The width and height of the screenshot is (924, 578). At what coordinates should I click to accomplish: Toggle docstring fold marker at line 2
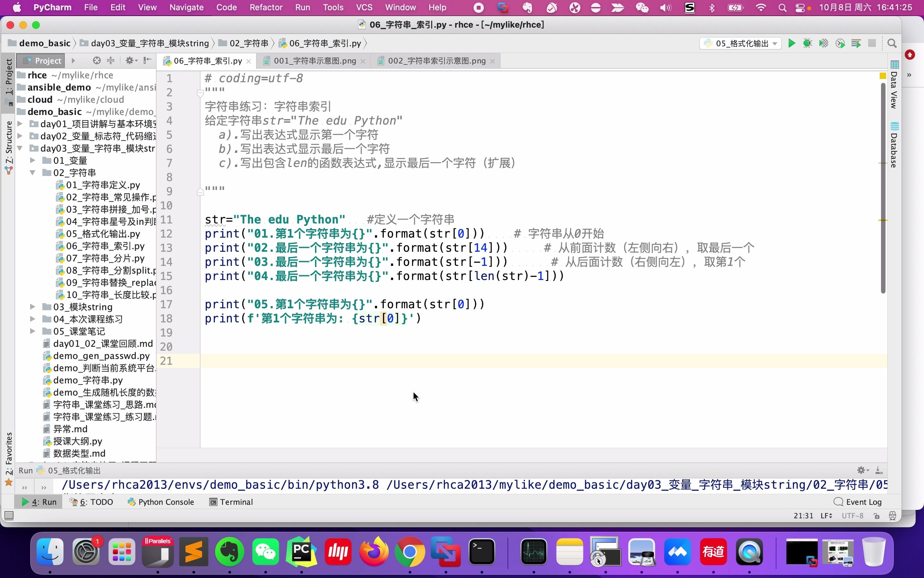200,92
